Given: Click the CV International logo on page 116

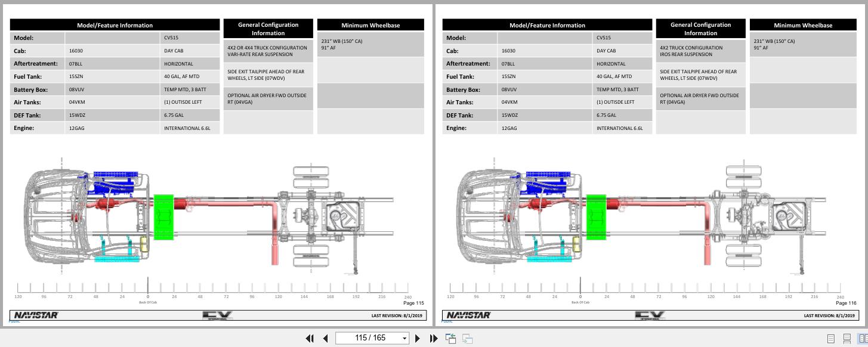Looking at the screenshot, I should pyautogui.click(x=650, y=315).
